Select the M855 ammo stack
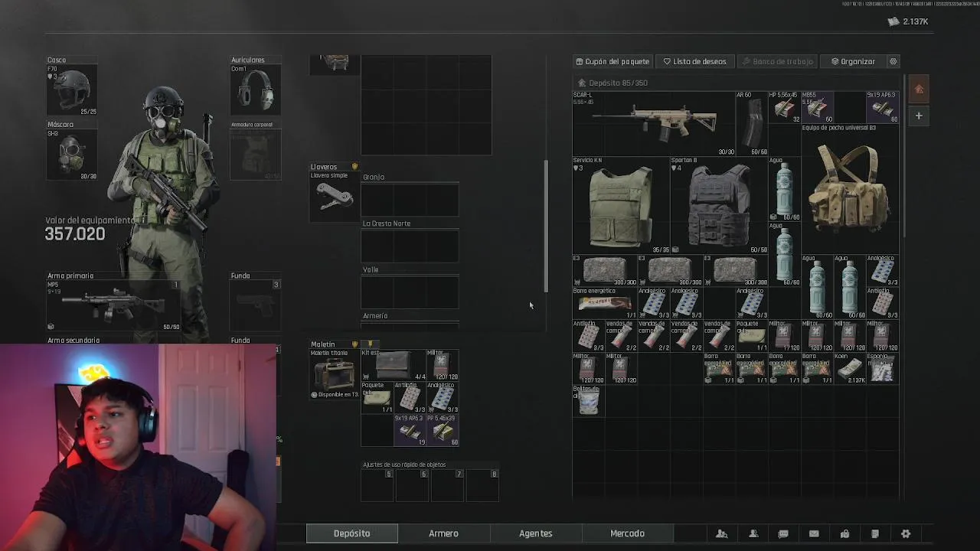The image size is (980, 551). click(817, 107)
